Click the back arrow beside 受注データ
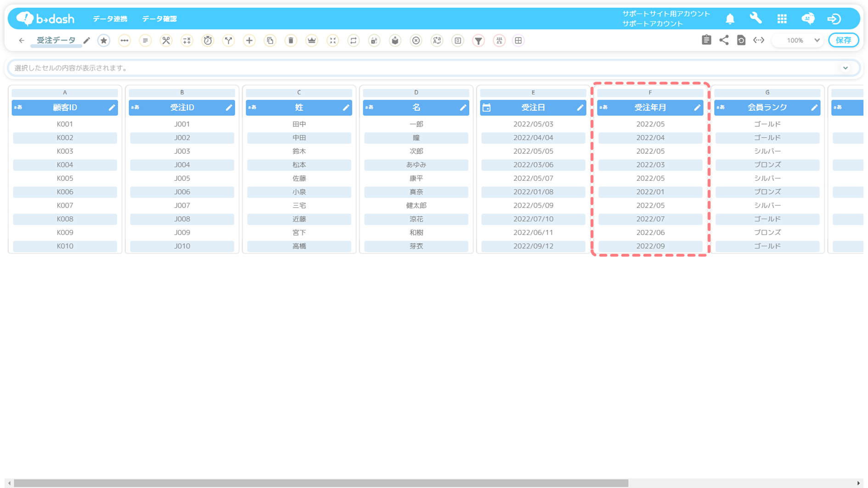Image resolution: width=868 pixels, height=488 pixels. [22, 40]
